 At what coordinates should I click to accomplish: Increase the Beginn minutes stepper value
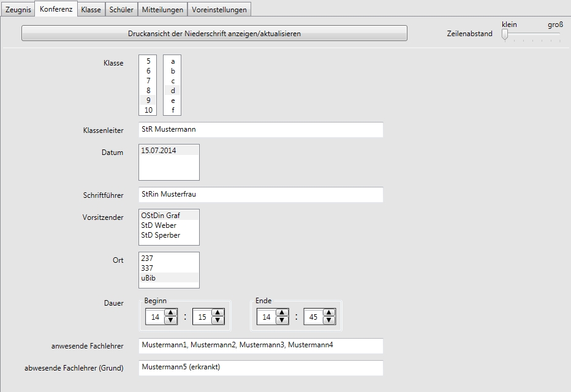217,313
